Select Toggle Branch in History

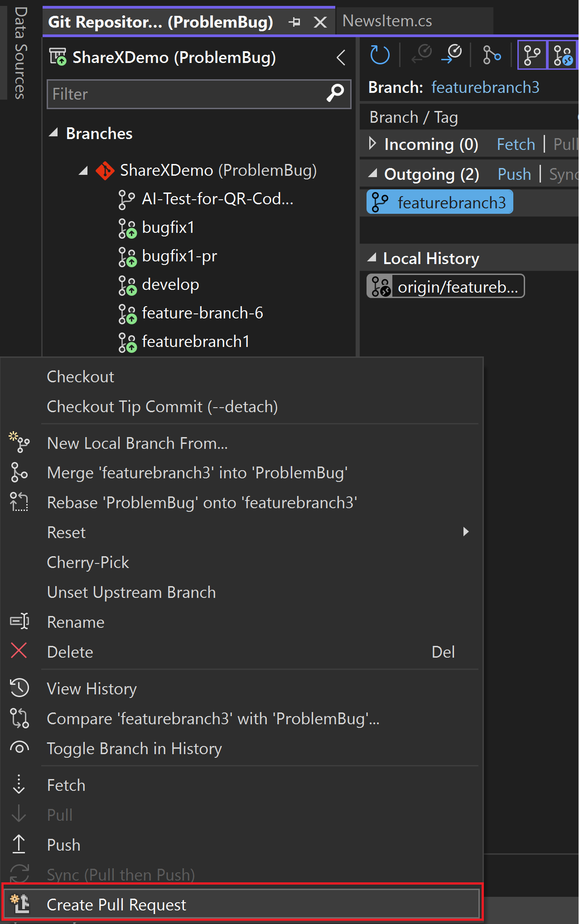click(x=134, y=749)
